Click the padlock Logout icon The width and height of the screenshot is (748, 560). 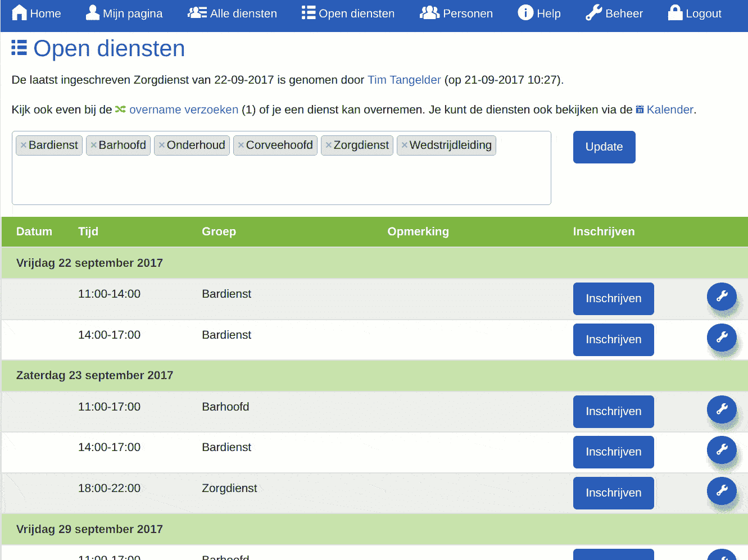pos(674,12)
